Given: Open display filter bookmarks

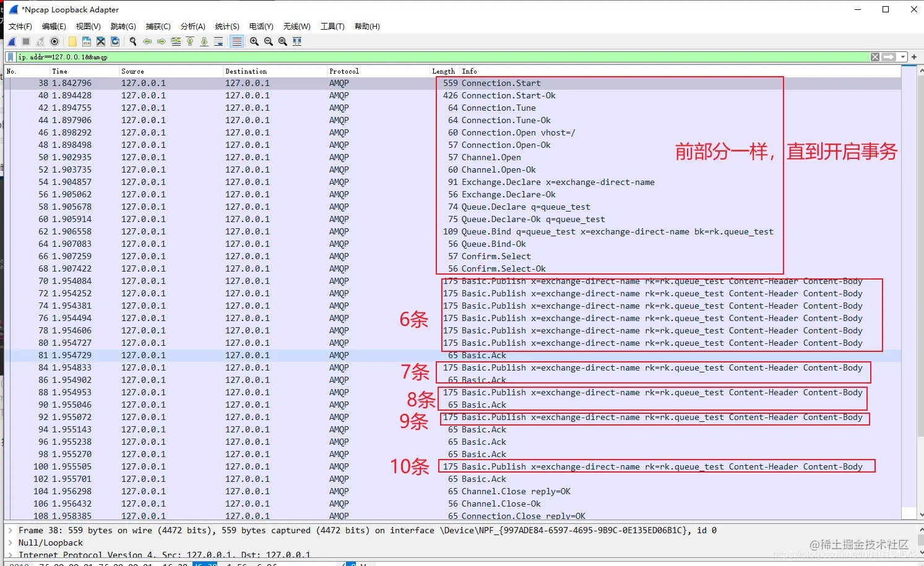Looking at the screenshot, I should tap(11, 57).
